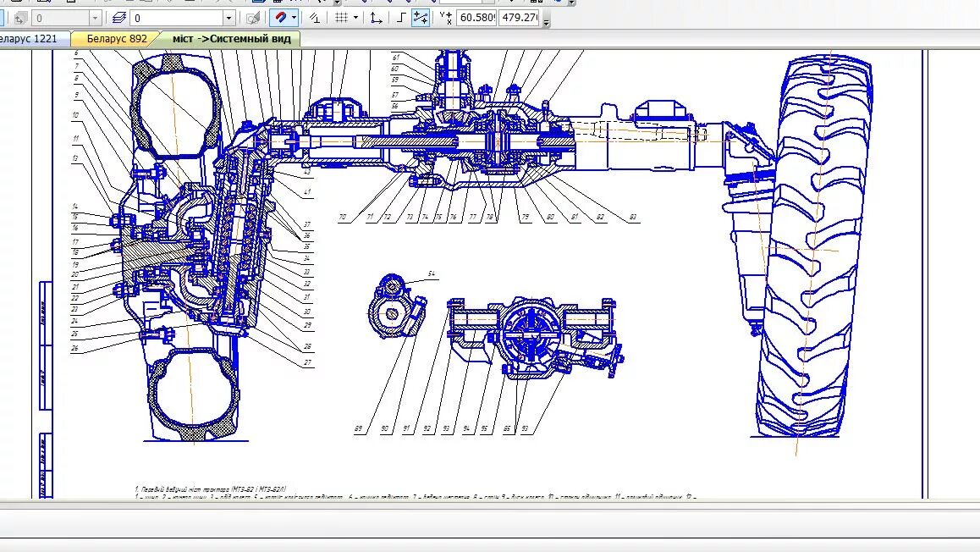The width and height of the screenshot is (980, 552).
Task: Click the greyed pencil edit icon
Action: click(x=253, y=18)
